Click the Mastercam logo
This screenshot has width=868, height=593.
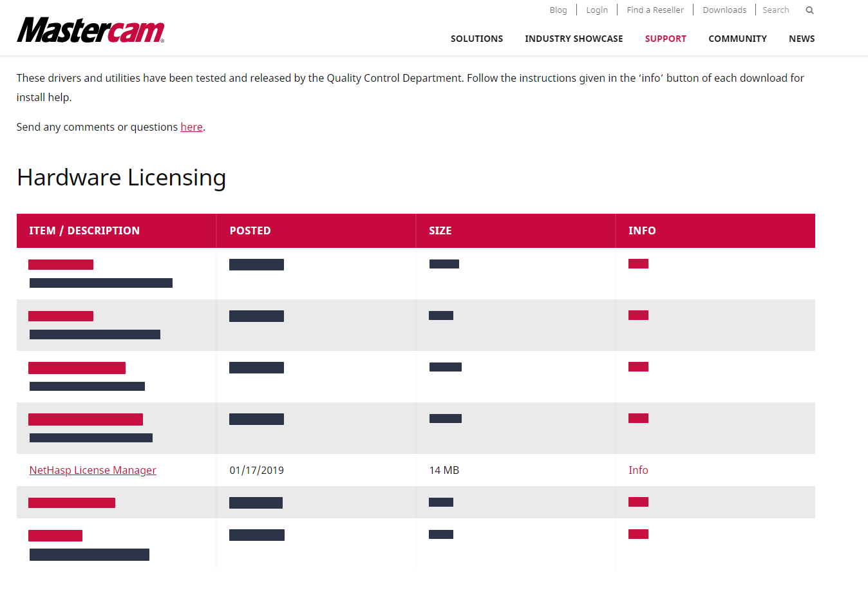tap(90, 30)
